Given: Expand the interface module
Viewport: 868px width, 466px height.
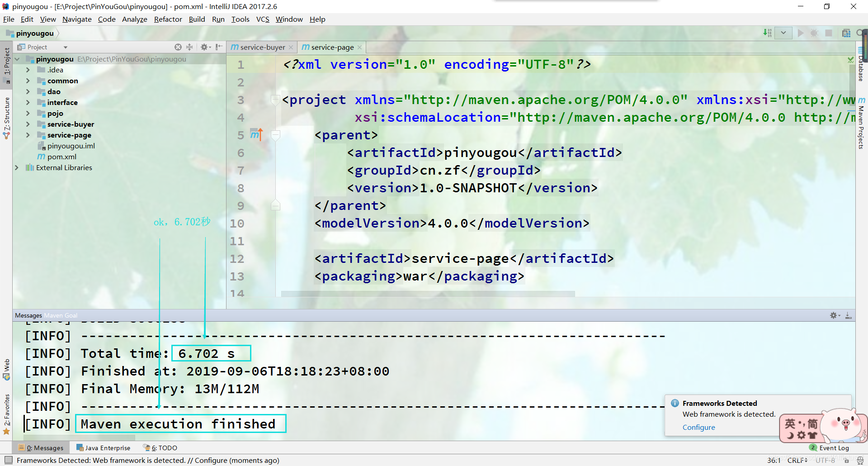Looking at the screenshot, I should coord(28,103).
